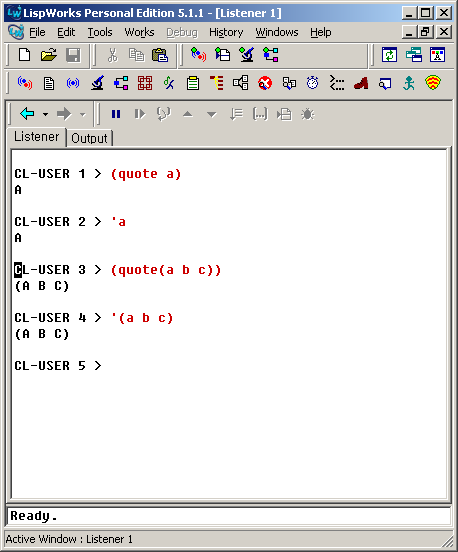This screenshot has height=552, width=458.
Task: Open the Generic Function browser icon
Action: point(169,83)
